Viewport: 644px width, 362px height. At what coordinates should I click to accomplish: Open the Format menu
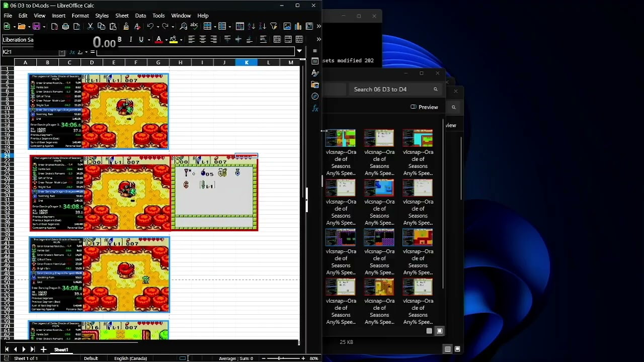point(80,16)
